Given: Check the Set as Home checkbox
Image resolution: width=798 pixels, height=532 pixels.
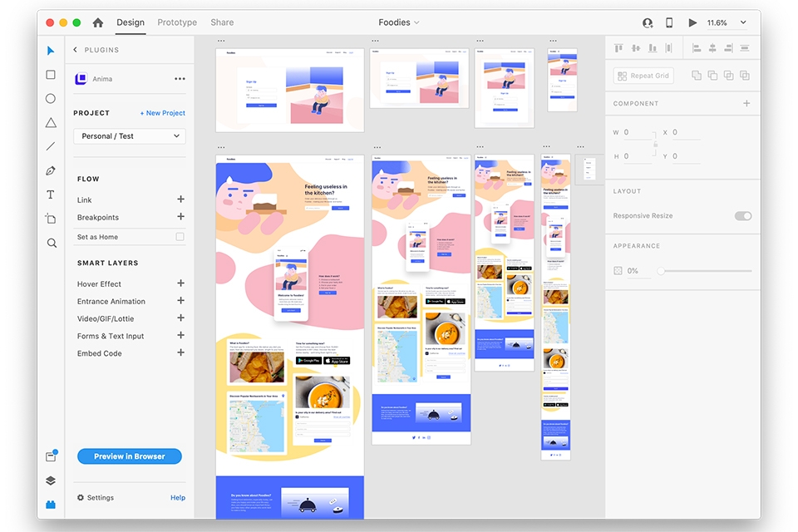Looking at the screenshot, I should click(180, 237).
